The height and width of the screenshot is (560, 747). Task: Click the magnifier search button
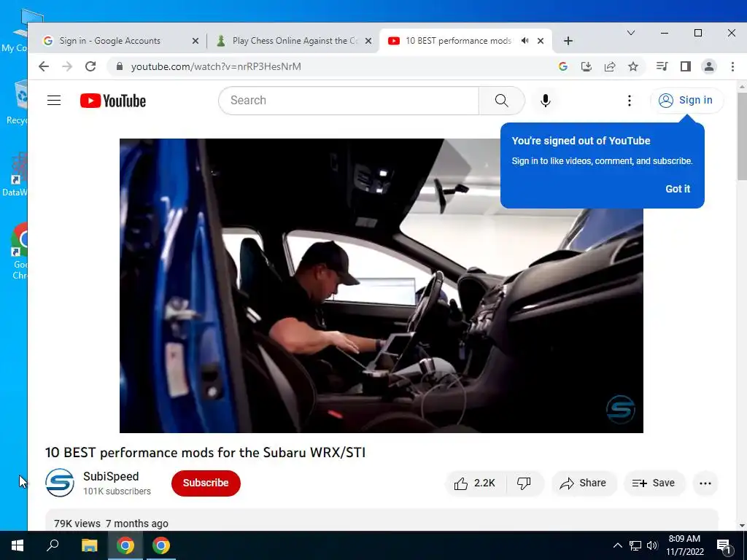click(x=501, y=101)
